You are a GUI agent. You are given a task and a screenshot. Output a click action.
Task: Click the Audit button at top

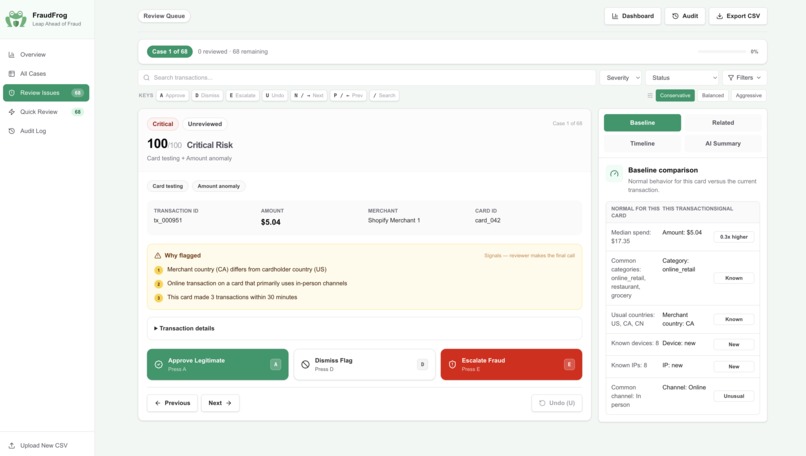coord(685,16)
